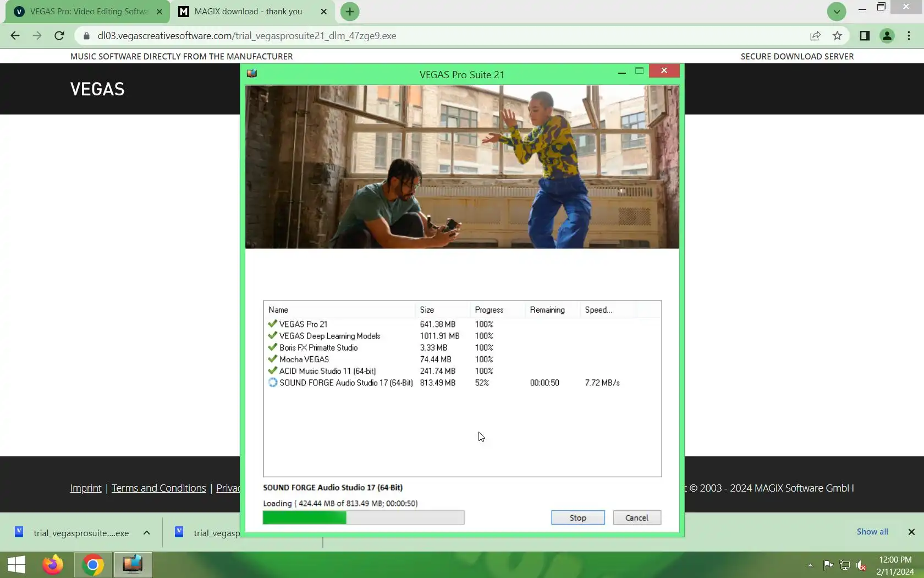The height and width of the screenshot is (578, 924).
Task: Switch to VEGAS installer in taskbar
Action: [133, 565]
